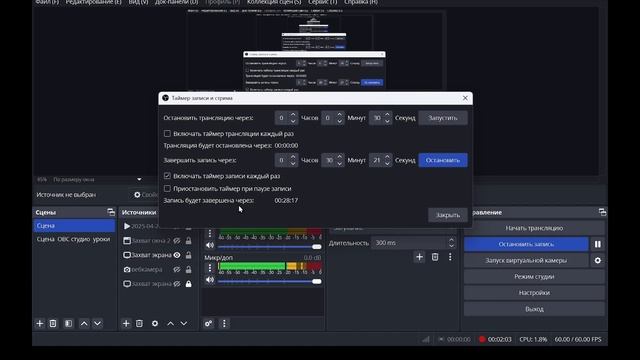Pop out the Управление dock panel icon
This screenshot has width=640, height=360.
[x=602, y=212]
